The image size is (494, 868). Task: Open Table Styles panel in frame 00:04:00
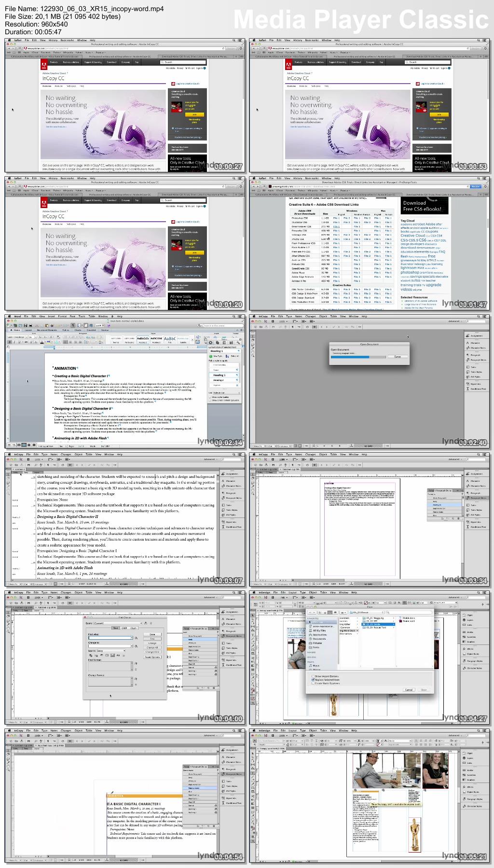(230, 648)
